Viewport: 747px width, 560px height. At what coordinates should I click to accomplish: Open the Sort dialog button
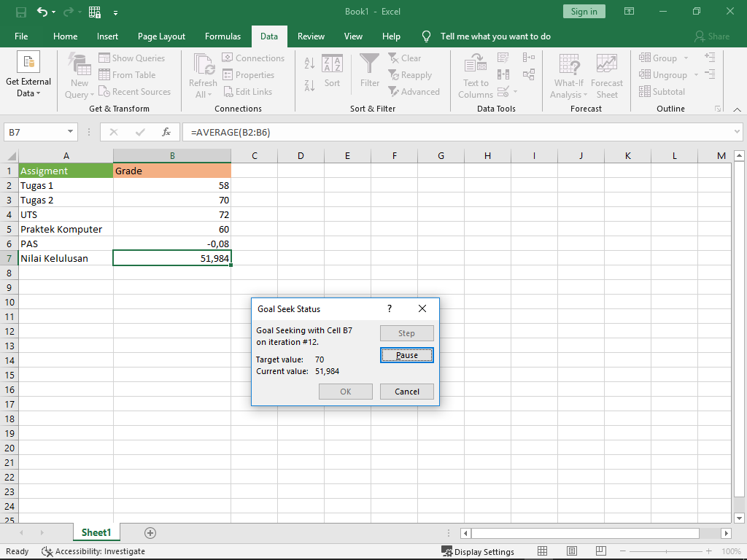[x=332, y=71]
